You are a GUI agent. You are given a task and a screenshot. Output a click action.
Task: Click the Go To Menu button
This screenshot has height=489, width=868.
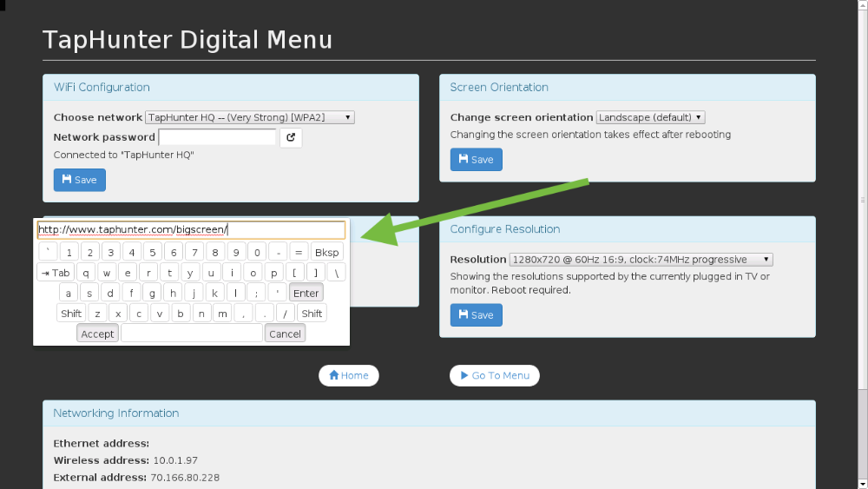coord(495,375)
